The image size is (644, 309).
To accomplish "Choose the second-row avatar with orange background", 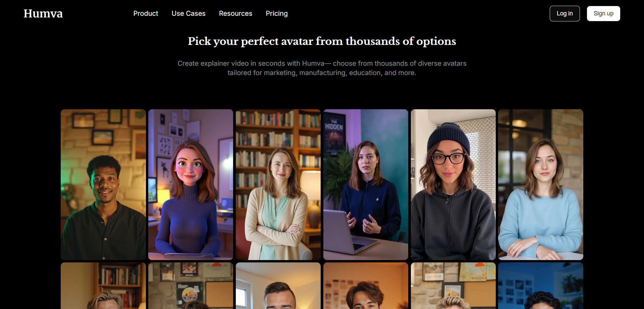I will (x=366, y=286).
